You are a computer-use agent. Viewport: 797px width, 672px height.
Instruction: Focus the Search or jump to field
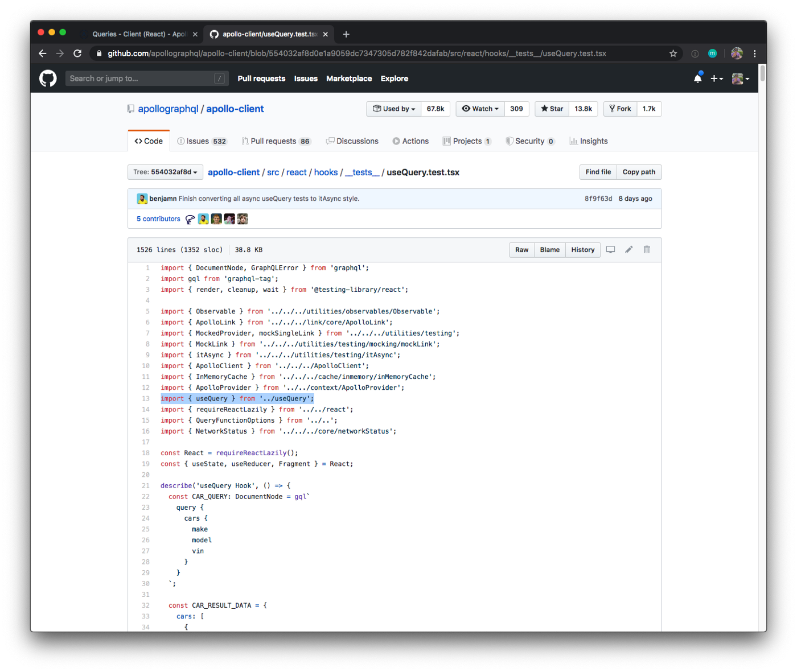[x=147, y=79]
